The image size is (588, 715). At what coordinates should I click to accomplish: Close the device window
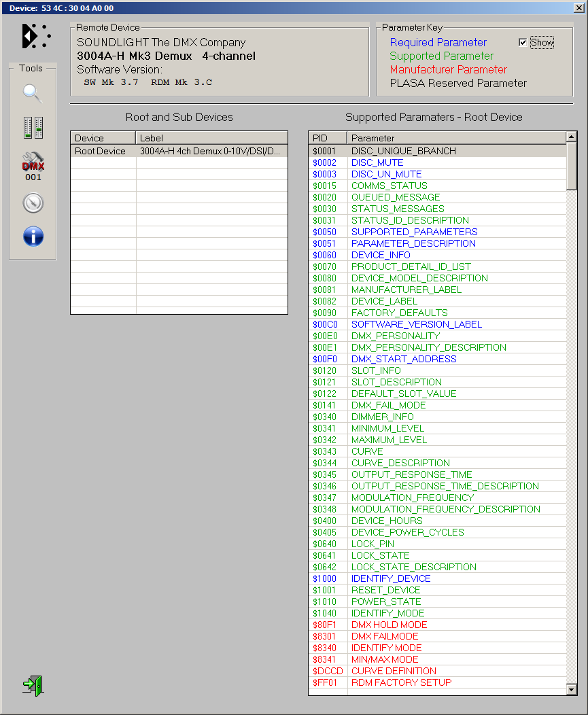tap(578, 7)
